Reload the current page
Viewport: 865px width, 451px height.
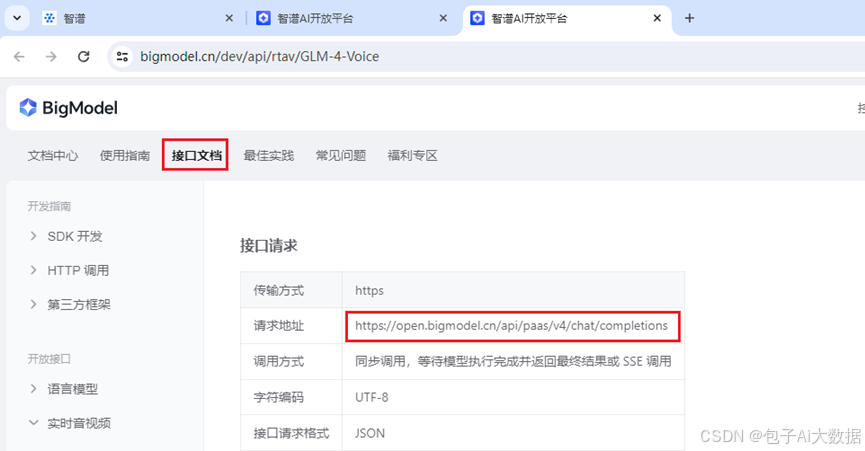pos(83,56)
